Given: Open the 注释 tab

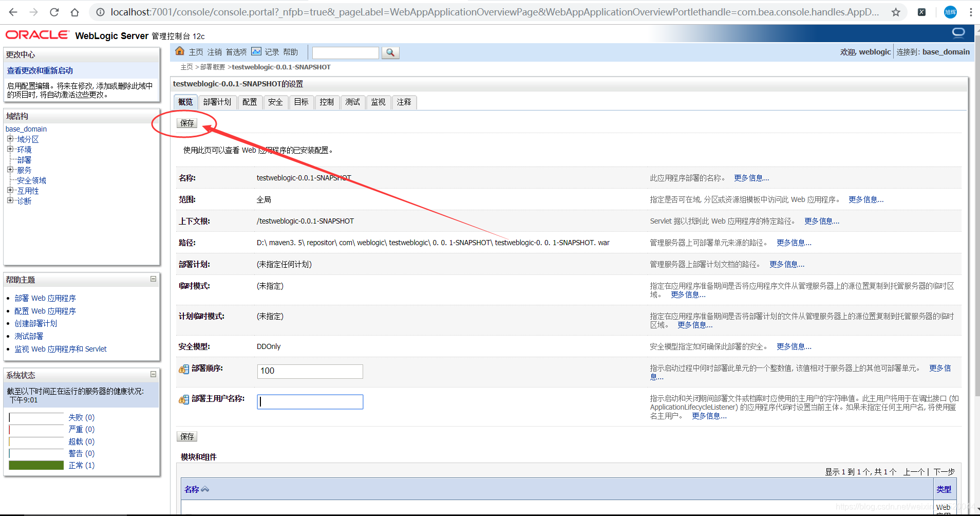Looking at the screenshot, I should click(404, 102).
